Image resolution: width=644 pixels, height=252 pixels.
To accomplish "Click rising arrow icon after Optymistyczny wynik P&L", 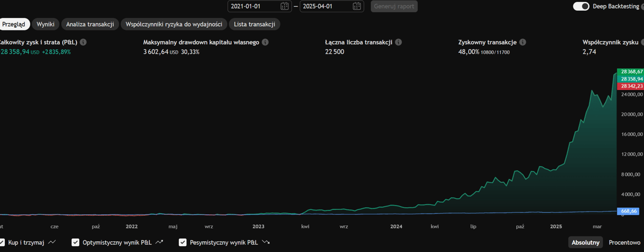I will 159,242.
